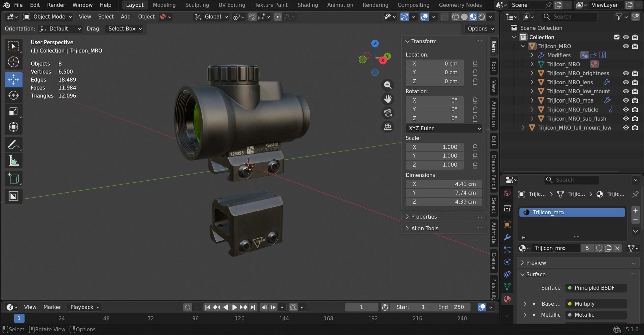Open the Object Constraints properties tab
This screenshot has width=644, height=335.
507,274
